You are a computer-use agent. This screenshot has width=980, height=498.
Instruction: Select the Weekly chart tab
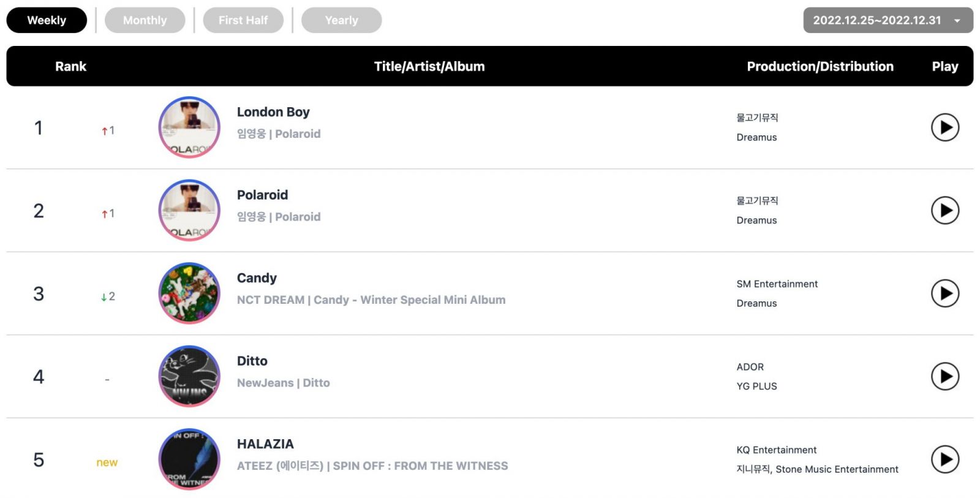coord(47,20)
